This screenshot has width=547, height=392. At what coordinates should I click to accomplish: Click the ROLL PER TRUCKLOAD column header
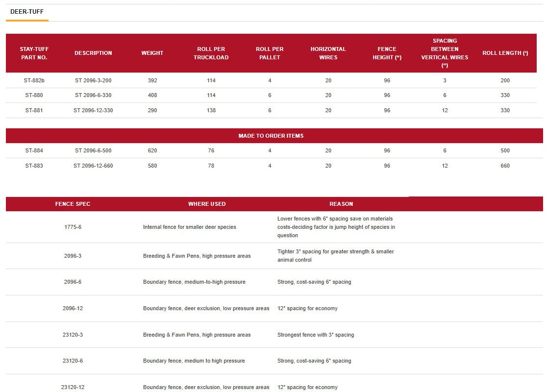click(x=211, y=53)
